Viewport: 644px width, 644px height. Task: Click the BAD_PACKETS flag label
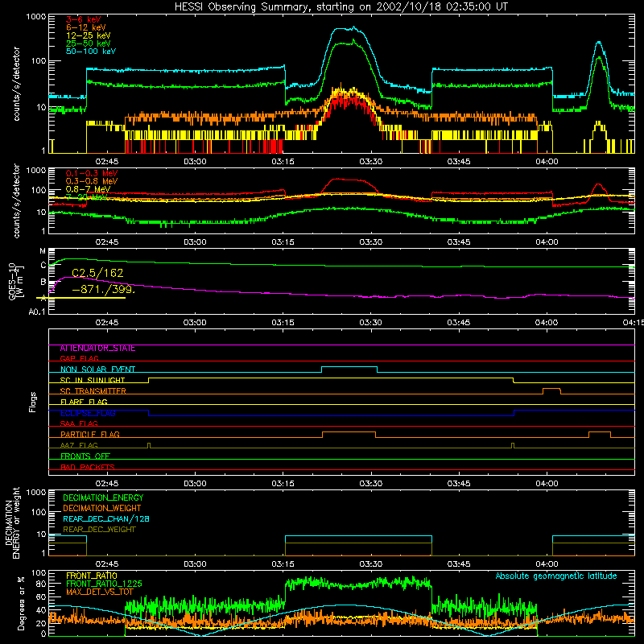tap(88, 467)
